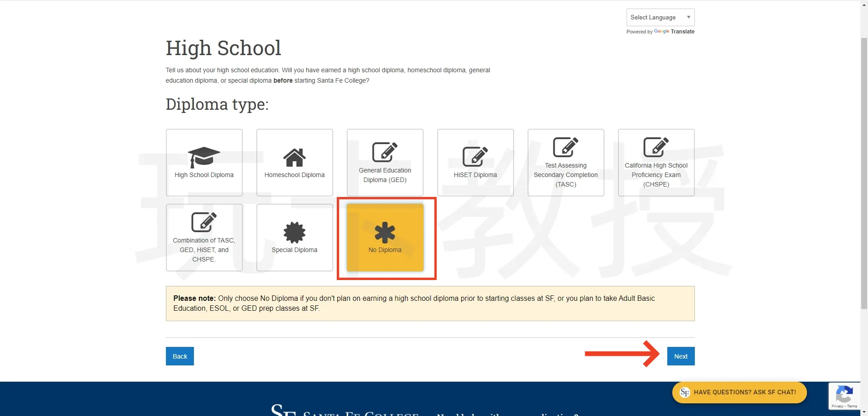Image resolution: width=868 pixels, height=416 pixels.
Task: Pick the HiSET Diploma pencil icon
Action: [x=475, y=157]
